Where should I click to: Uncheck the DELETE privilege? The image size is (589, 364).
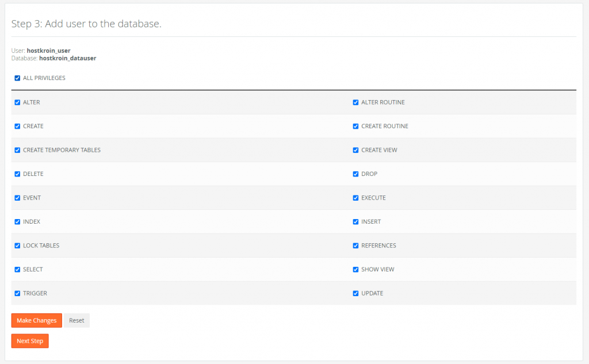[x=17, y=174]
